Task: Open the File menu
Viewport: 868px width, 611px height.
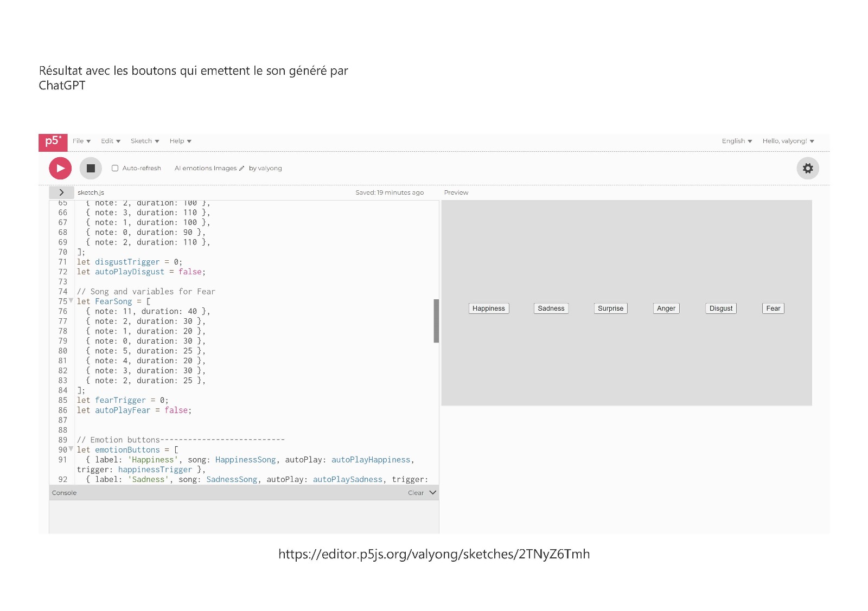Action: pyautogui.click(x=81, y=141)
